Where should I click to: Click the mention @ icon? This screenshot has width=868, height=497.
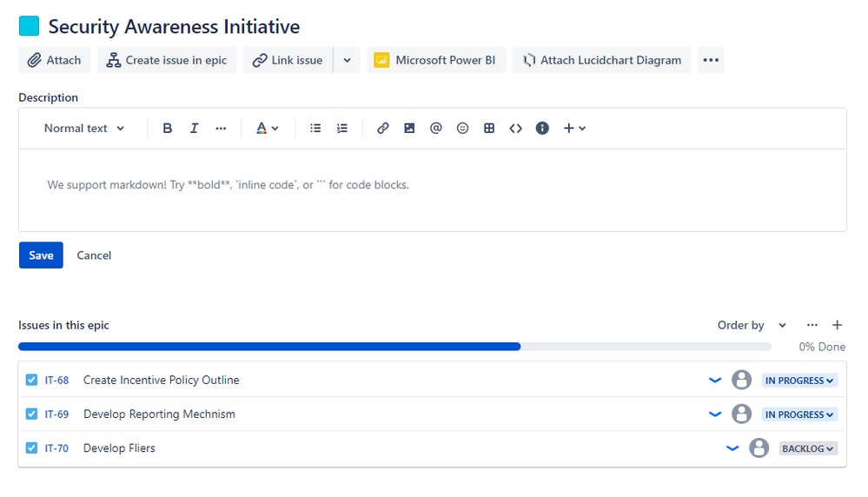435,129
